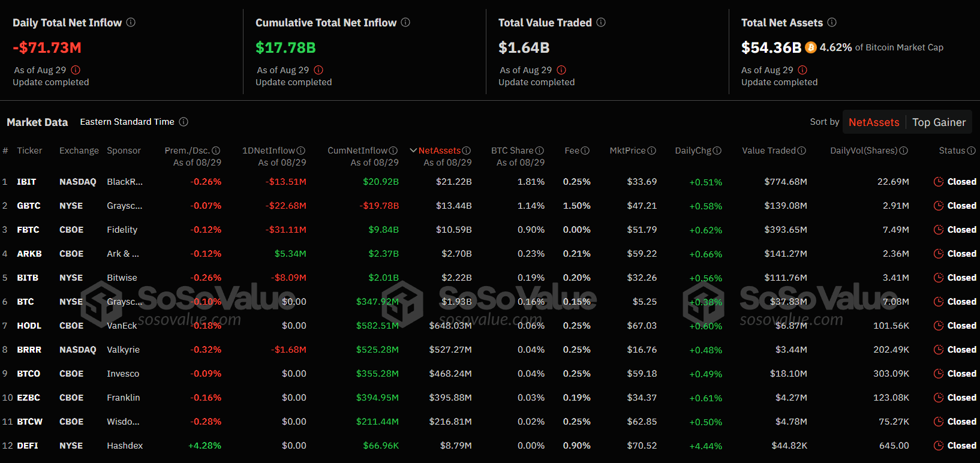Click info icon on BTC Share column header

point(540,151)
